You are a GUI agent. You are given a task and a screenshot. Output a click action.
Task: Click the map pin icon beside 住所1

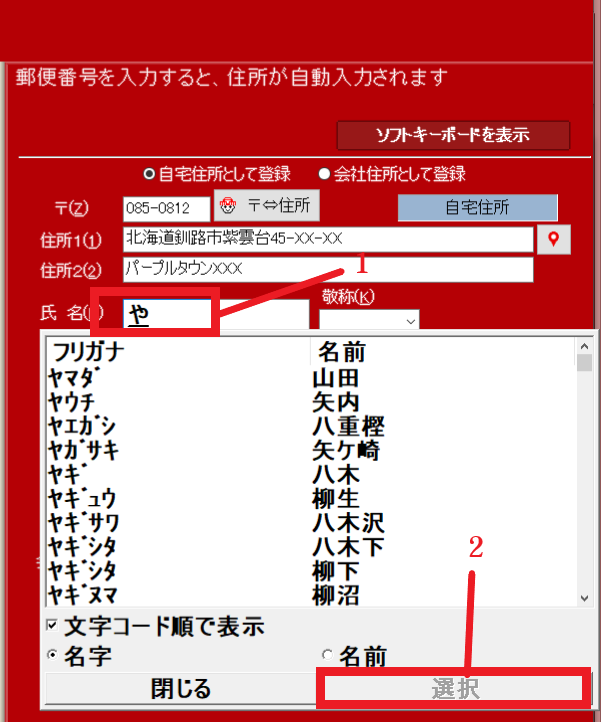pyautogui.click(x=554, y=239)
